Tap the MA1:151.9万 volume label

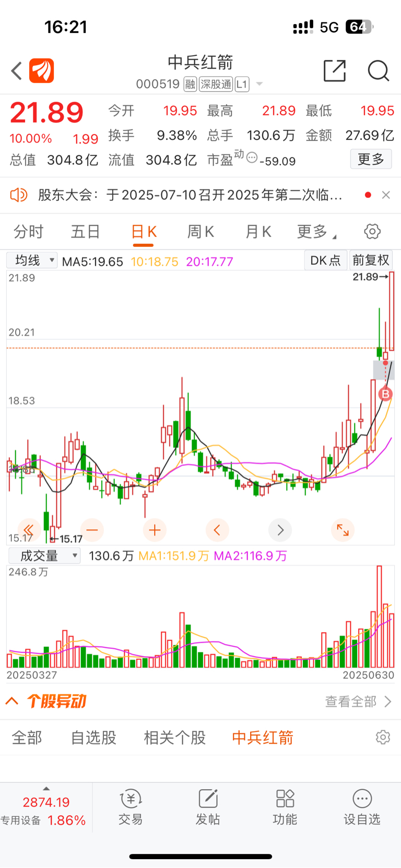tap(174, 556)
